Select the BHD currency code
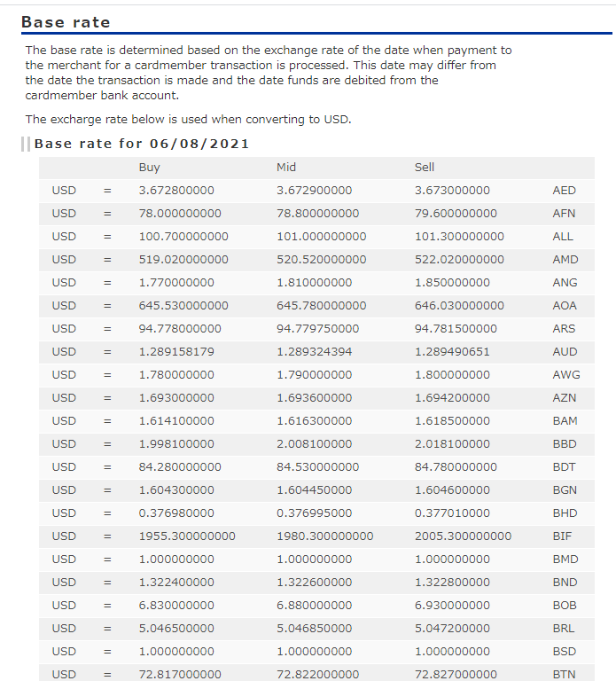 565,513
